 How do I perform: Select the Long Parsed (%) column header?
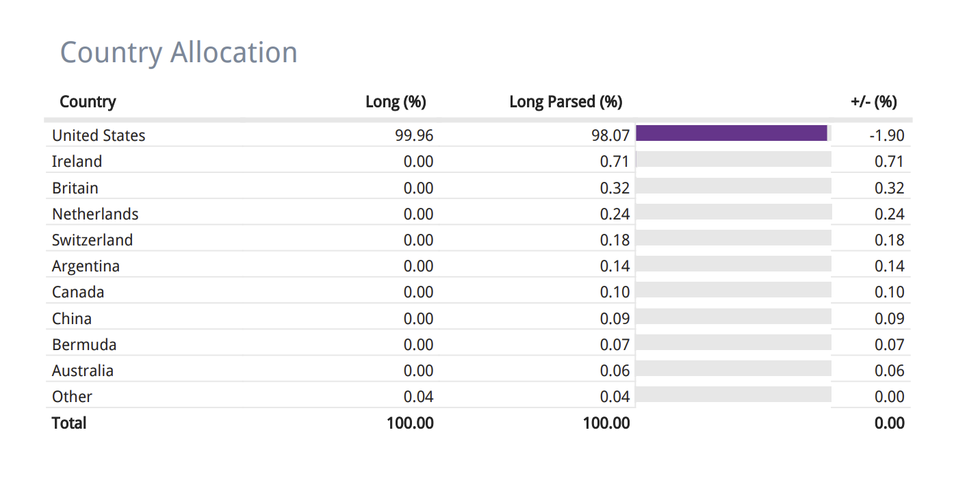[x=565, y=102]
